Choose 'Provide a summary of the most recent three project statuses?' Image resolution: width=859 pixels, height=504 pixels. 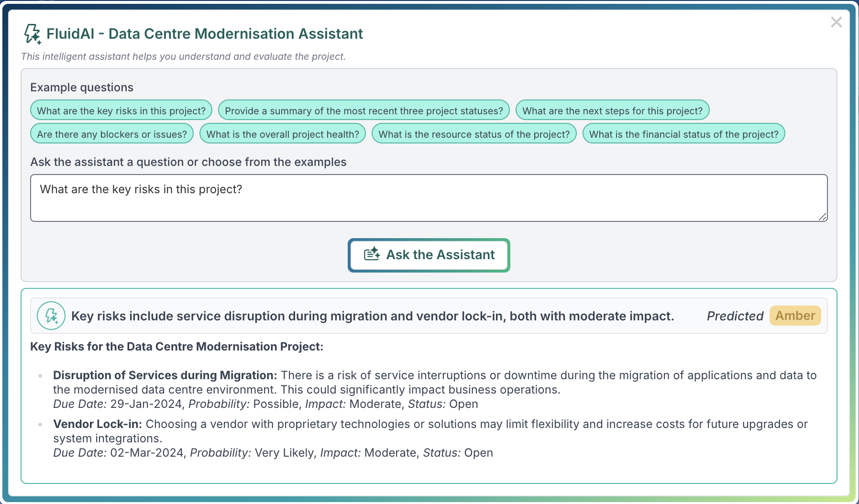pyautogui.click(x=364, y=110)
